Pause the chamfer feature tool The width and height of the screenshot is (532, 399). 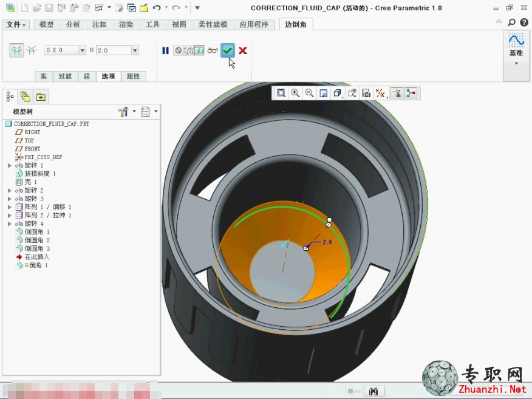165,50
